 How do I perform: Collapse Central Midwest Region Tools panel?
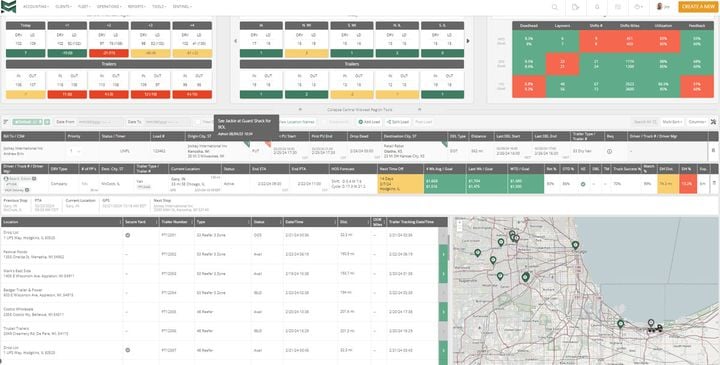point(360,110)
